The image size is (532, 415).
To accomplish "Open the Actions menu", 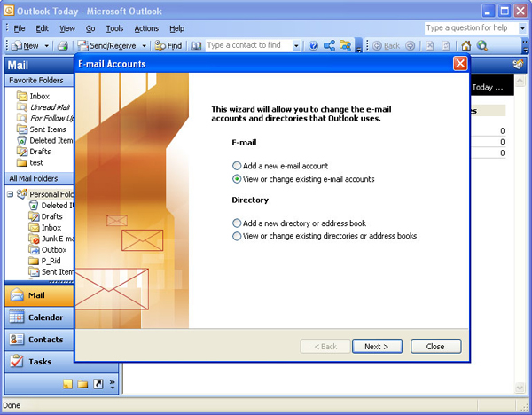I will point(146,28).
